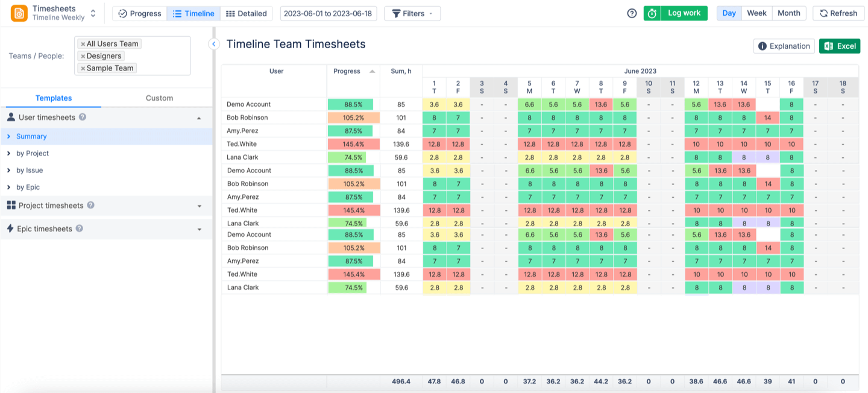Click the Log work button
This screenshot has height=393, width=868.
(x=684, y=13)
